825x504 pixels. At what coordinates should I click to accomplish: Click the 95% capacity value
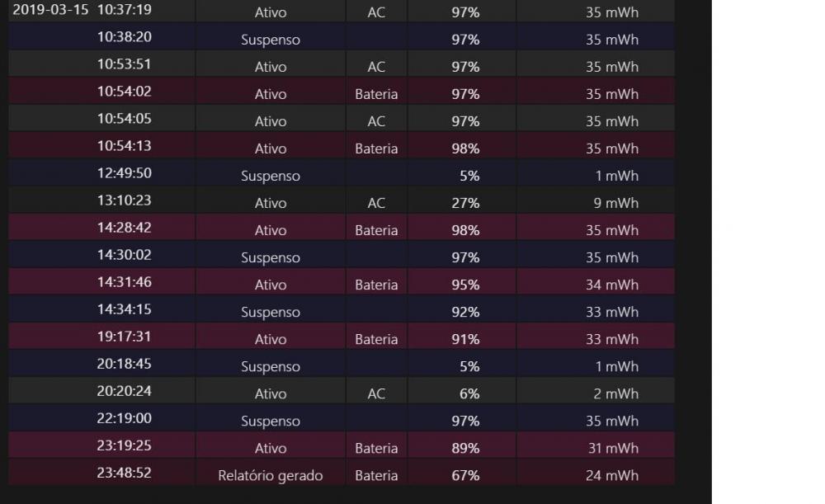pos(465,285)
